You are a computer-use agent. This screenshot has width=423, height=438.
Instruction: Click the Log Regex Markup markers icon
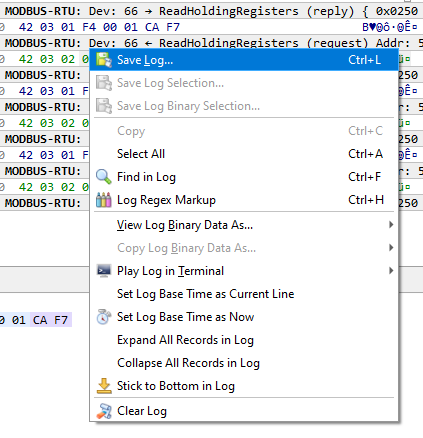104,200
